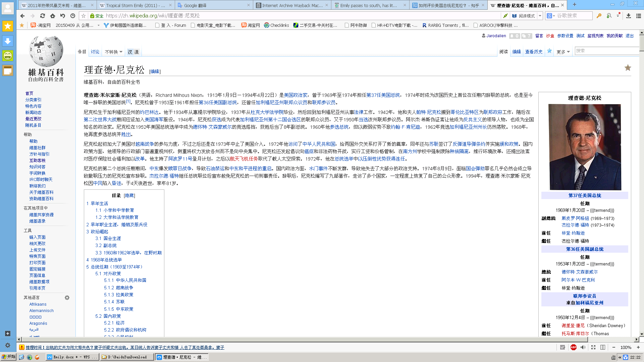Toggle browser sound mute icon
Screen dimensions: 644x362
click(583, 347)
